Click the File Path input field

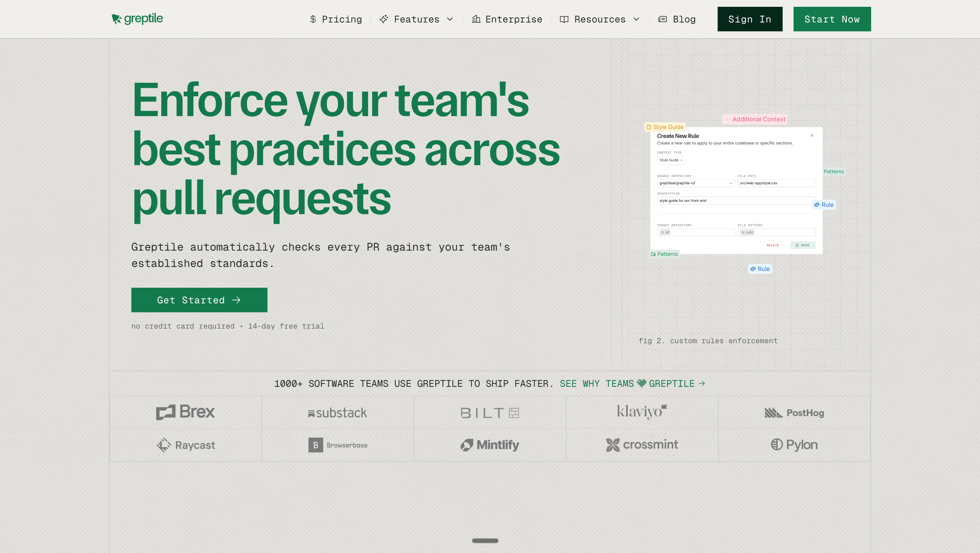(x=776, y=183)
